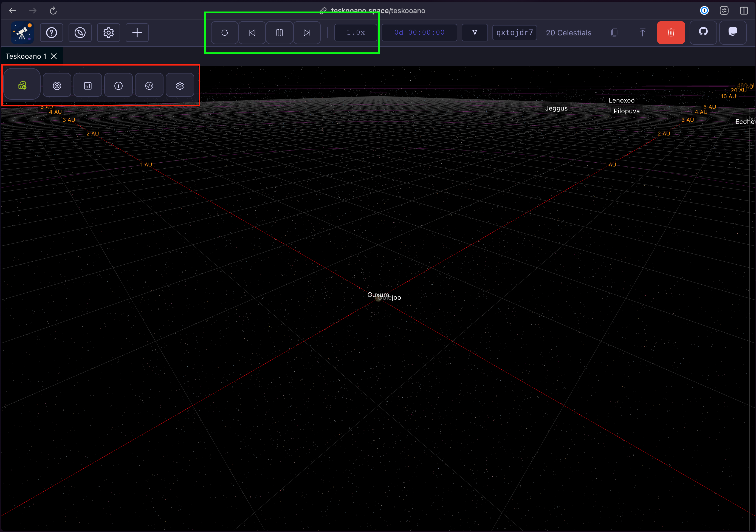Click the upload arrow icon
756x532 pixels.
[642, 33]
